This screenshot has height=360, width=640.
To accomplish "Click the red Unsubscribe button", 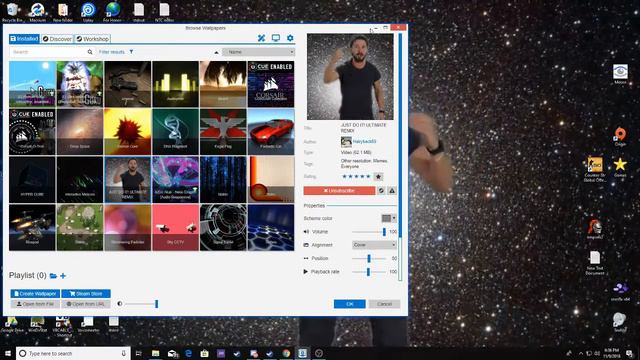I will (339, 191).
